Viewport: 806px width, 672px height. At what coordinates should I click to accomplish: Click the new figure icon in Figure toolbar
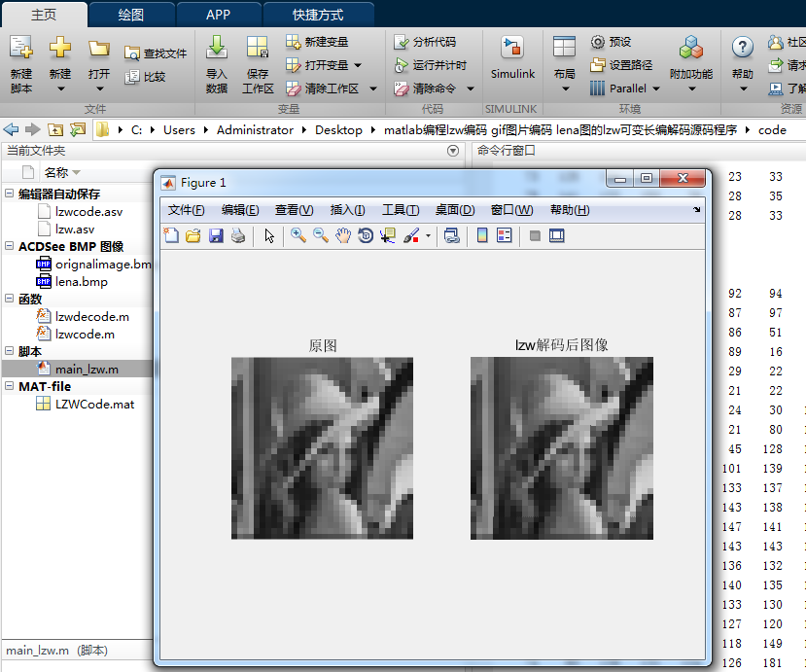point(171,235)
